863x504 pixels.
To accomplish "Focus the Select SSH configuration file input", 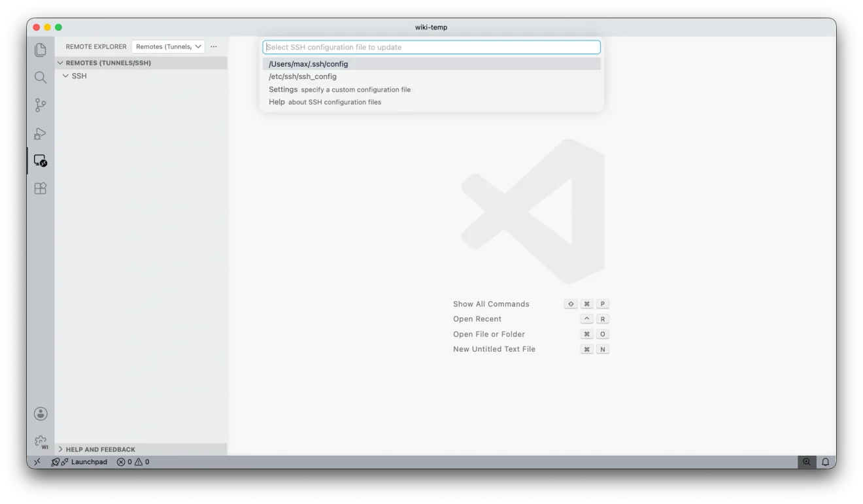I will (431, 47).
